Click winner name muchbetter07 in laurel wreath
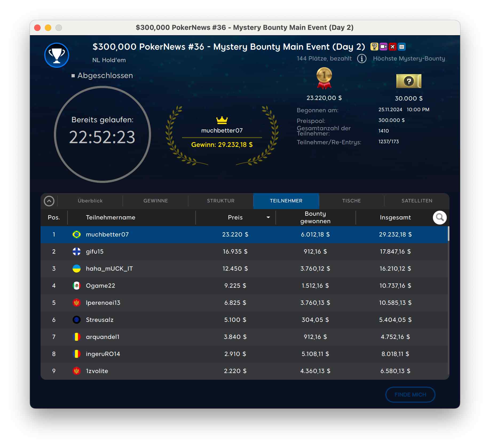This screenshot has width=490, height=448. 222,131
